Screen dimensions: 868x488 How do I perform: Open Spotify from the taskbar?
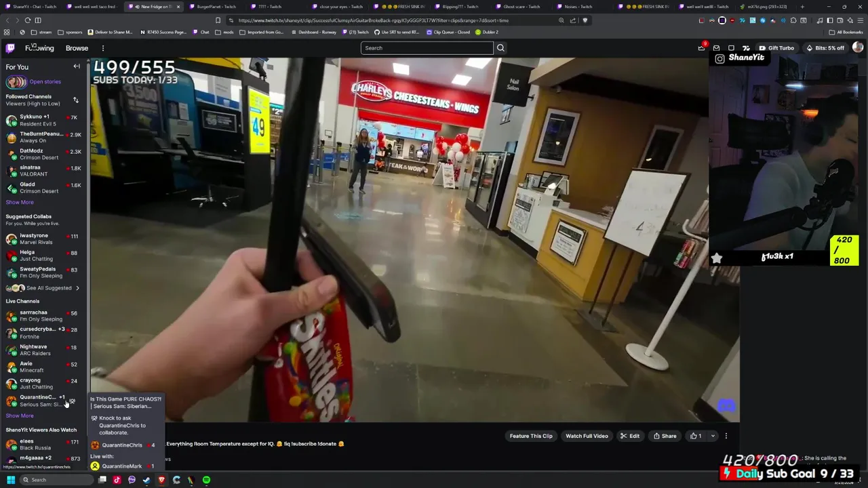click(206, 480)
